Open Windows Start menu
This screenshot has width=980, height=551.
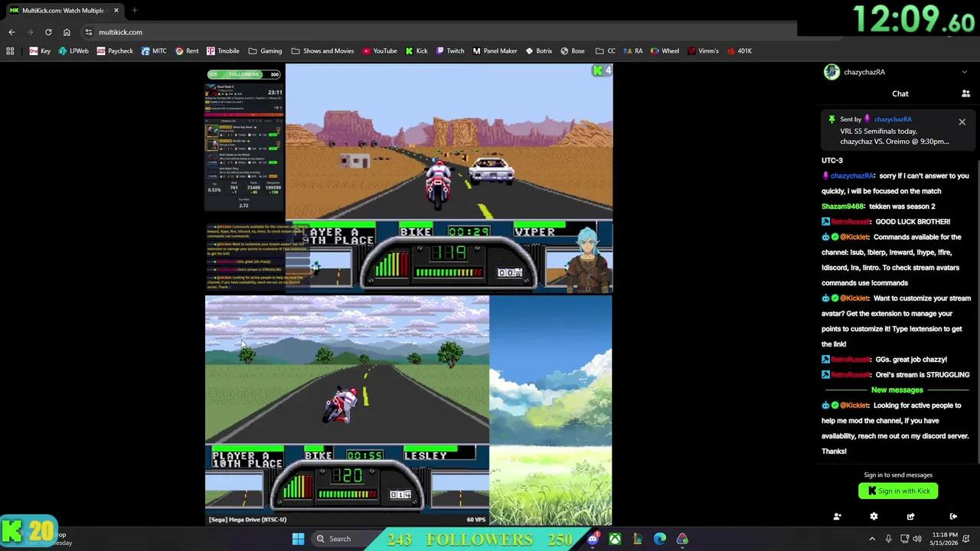click(299, 539)
